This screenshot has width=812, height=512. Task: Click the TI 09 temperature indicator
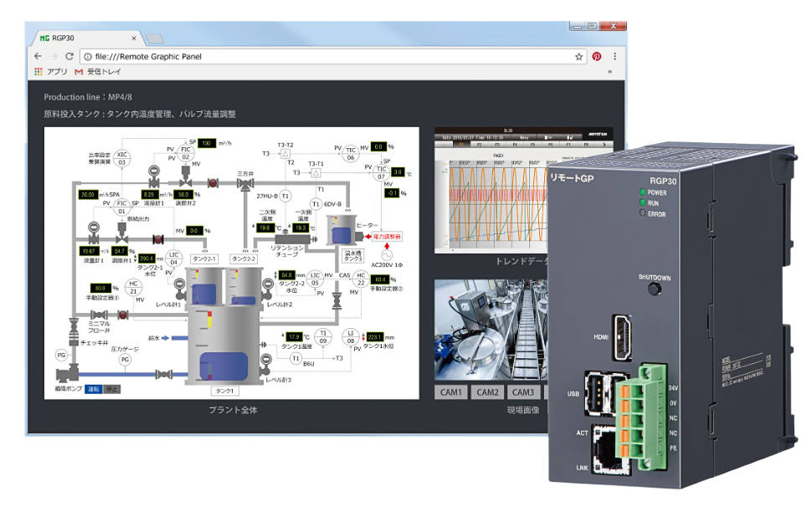323,337
